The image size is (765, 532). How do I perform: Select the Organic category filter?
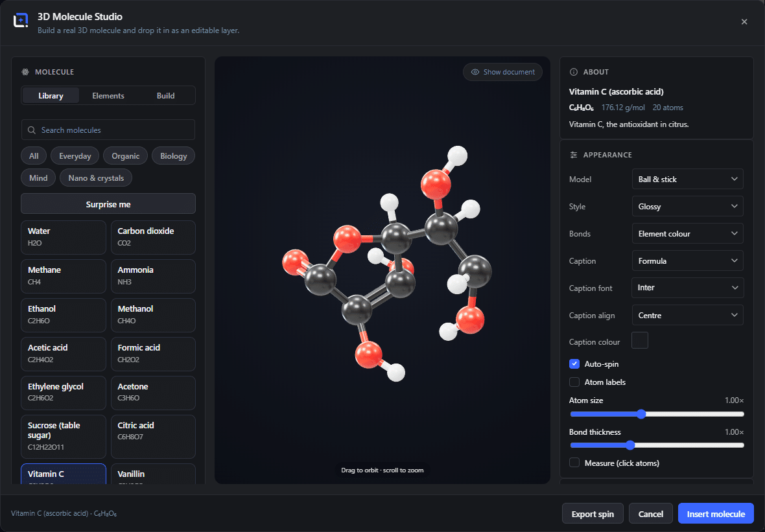[x=125, y=156]
